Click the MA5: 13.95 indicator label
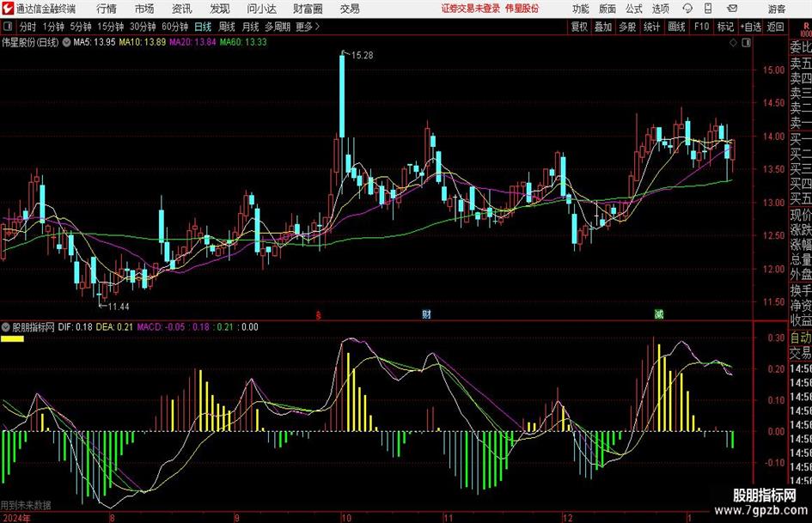The width and height of the screenshot is (812, 523). 95,42
